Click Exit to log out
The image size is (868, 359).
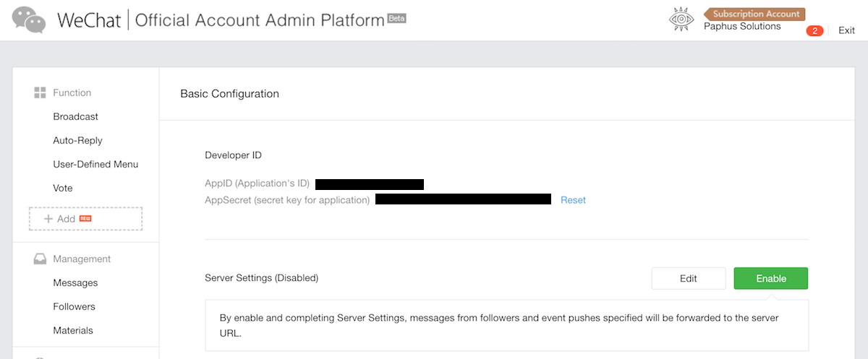pyautogui.click(x=846, y=30)
